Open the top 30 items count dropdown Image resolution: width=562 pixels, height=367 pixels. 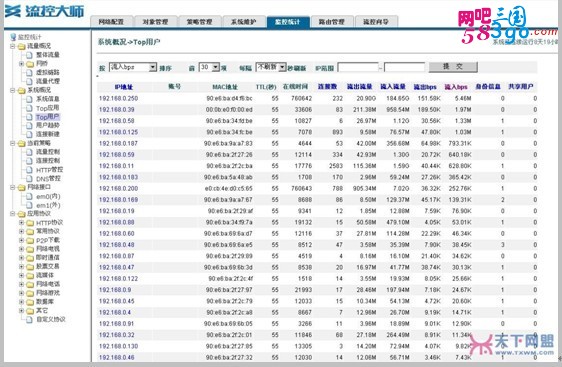(209, 67)
